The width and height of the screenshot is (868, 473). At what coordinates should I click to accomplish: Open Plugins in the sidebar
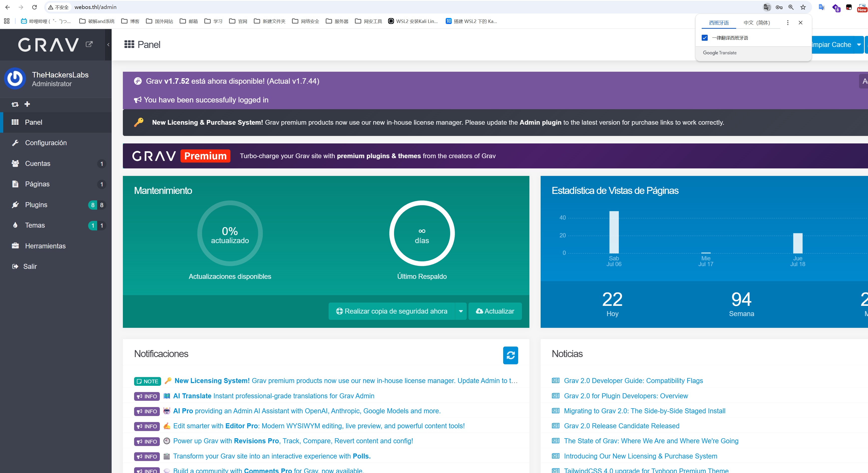[x=56, y=205]
